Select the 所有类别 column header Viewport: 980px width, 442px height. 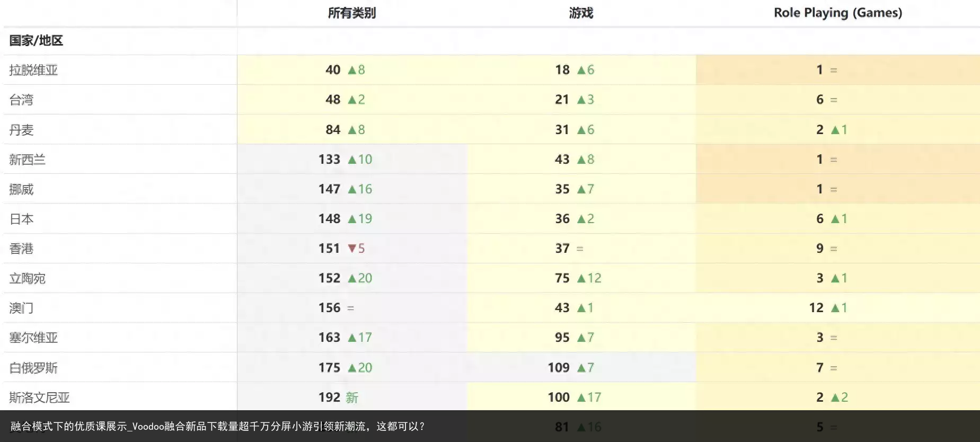(351, 13)
